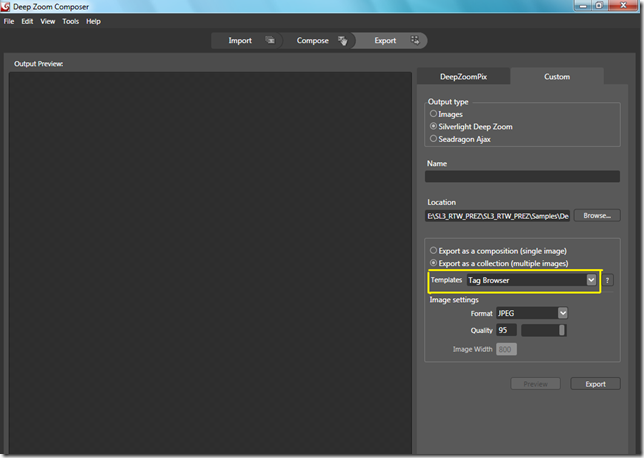Select the DeepZoomPix tab
644x458 pixels.
pos(463,76)
